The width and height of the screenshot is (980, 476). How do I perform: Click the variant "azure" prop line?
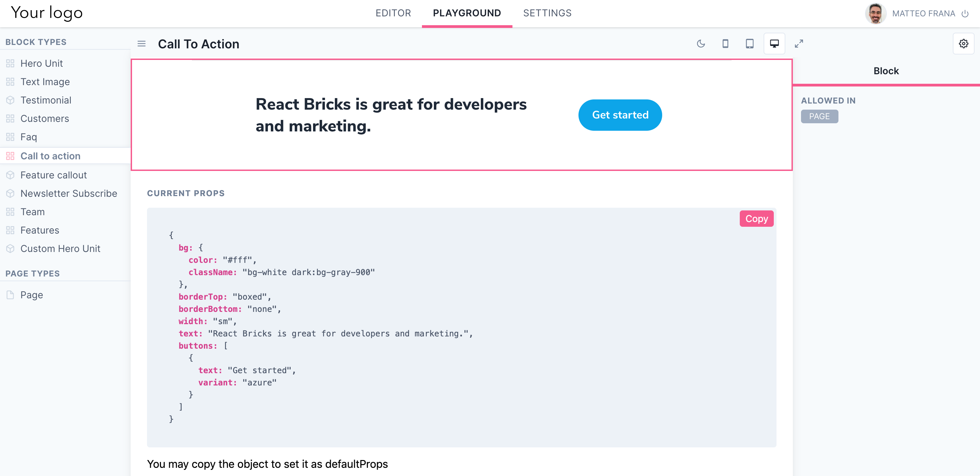tap(238, 383)
